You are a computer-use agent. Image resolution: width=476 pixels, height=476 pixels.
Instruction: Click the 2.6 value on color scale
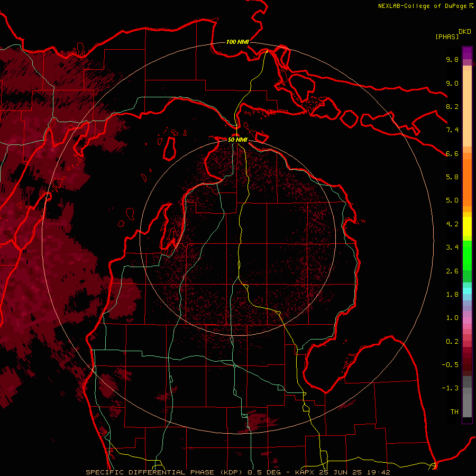pyautogui.click(x=452, y=271)
